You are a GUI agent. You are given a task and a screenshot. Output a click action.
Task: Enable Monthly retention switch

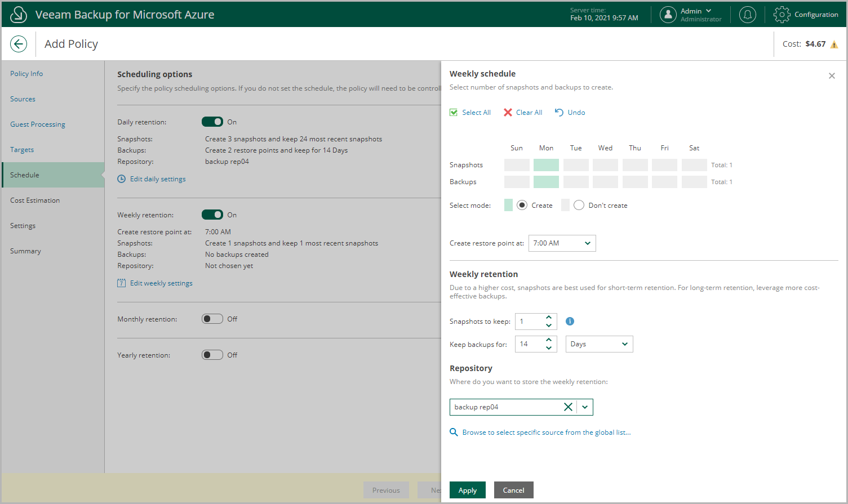(212, 319)
